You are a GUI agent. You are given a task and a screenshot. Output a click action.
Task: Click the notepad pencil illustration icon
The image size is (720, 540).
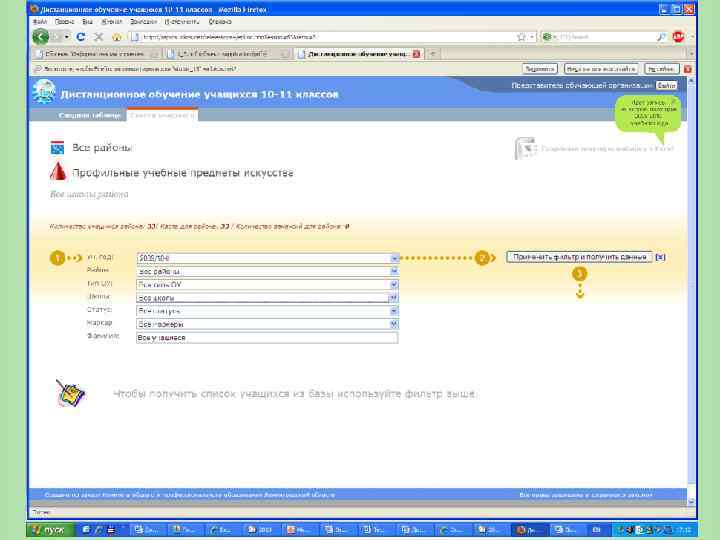click(71, 393)
